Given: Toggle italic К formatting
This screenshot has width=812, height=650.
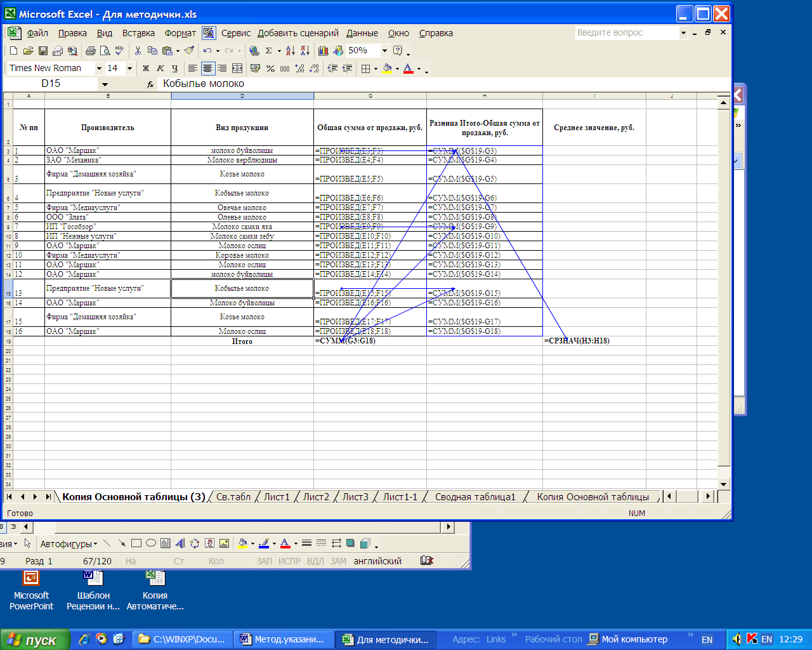Looking at the screenshot, I should [x=160, y=69].
